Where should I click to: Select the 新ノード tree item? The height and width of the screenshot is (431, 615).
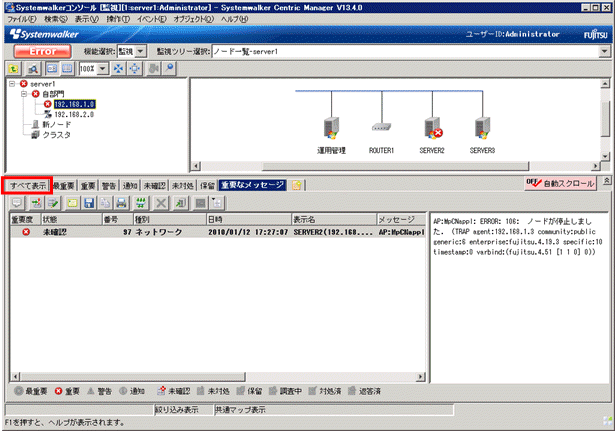coord(56,124)
